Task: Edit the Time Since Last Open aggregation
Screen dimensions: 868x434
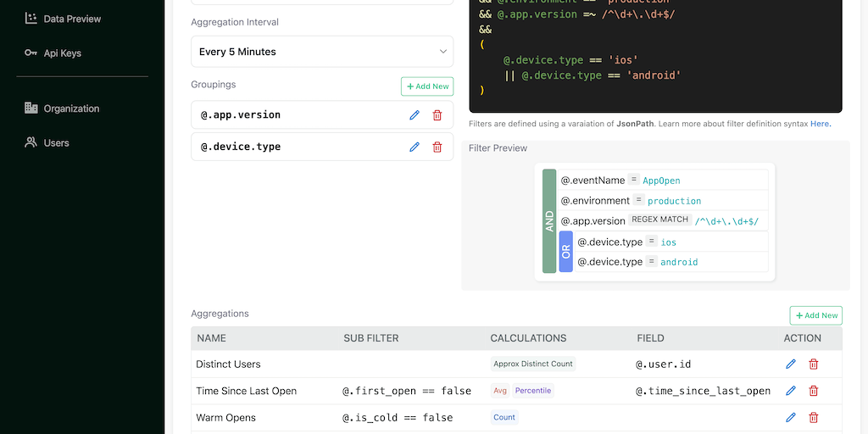Action: [791, 391]
